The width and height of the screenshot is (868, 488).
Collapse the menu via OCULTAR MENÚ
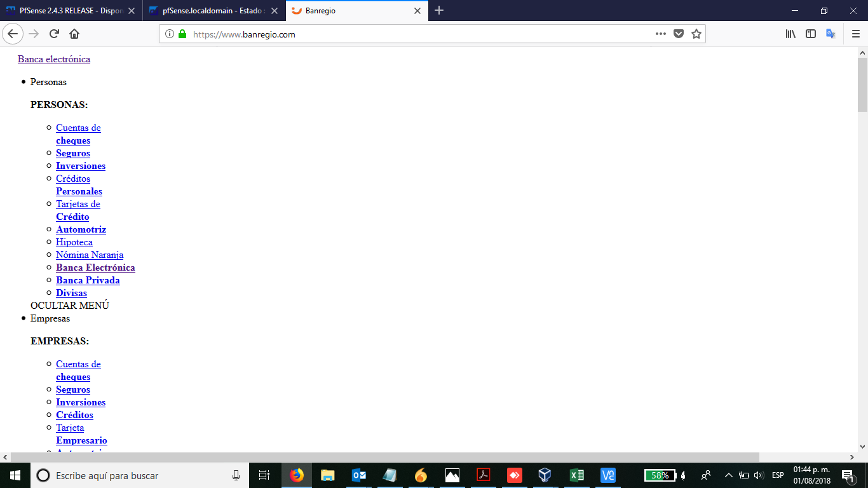tap(70, 306)
